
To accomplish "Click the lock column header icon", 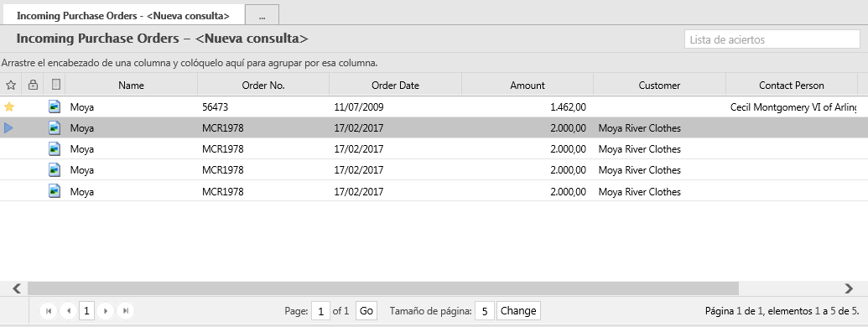I will pos(33,86).
